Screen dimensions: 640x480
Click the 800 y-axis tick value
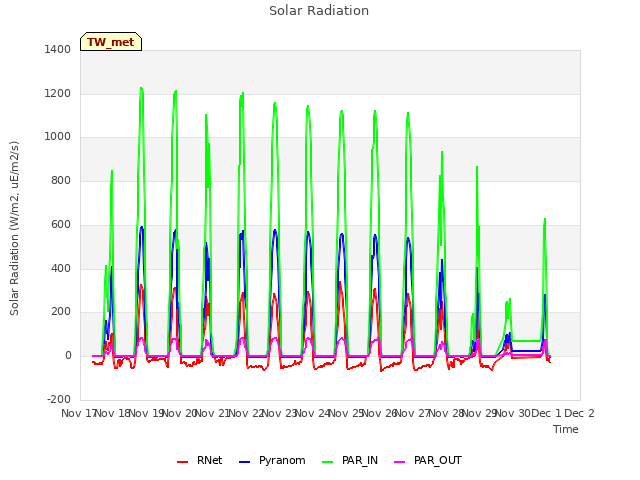point(61,180)
